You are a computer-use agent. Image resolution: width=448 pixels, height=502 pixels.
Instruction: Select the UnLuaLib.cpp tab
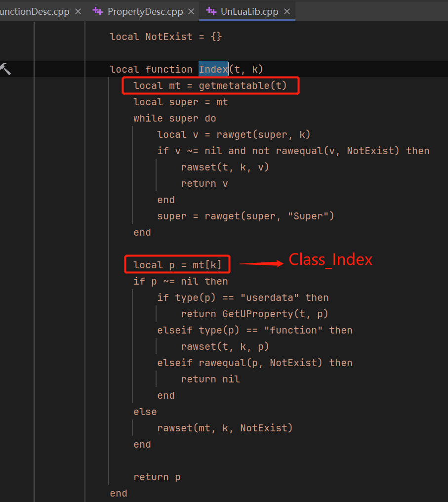(x=249, y=11)
